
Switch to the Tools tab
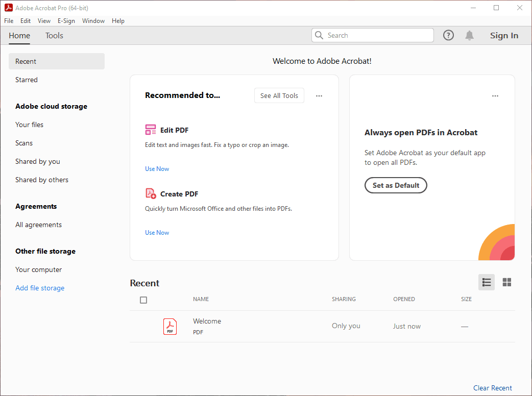54,36
